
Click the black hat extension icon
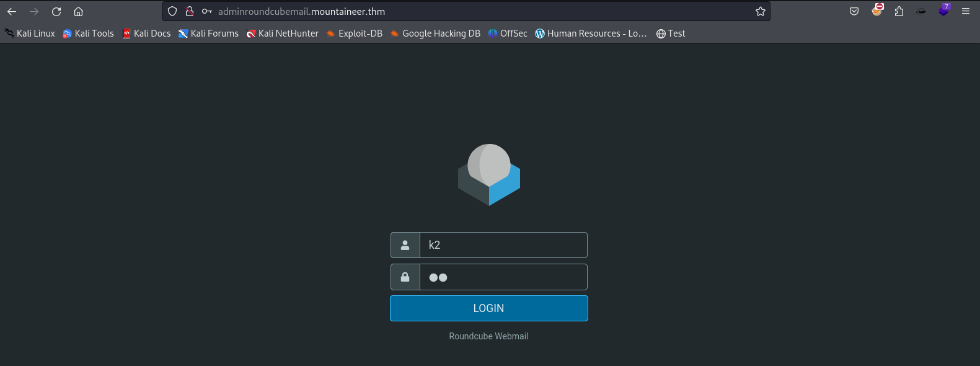click(921, 11)
